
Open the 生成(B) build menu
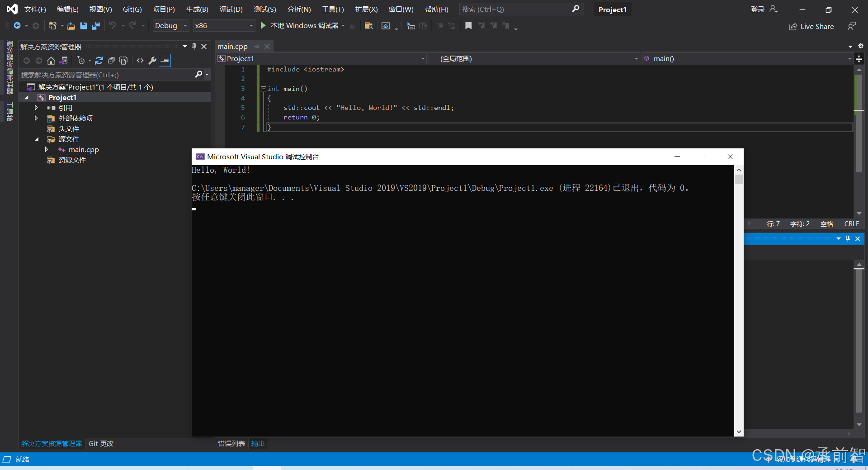197,9
